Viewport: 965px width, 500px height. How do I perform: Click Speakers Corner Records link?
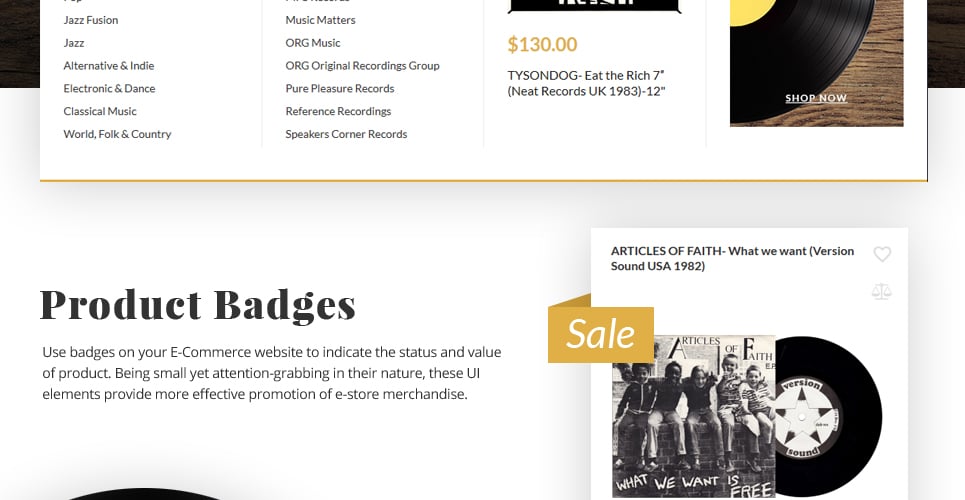point(346,134)
